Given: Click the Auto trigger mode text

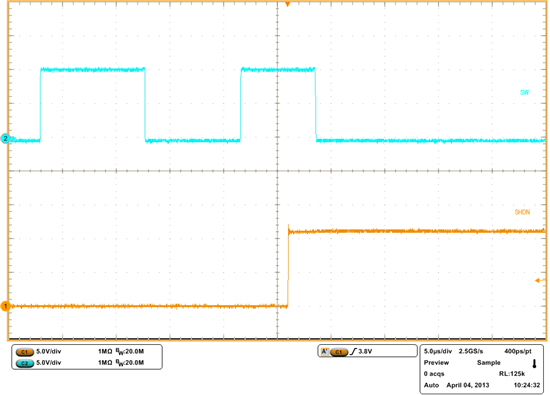Looking at the screenshot, I should coord(431,385).
